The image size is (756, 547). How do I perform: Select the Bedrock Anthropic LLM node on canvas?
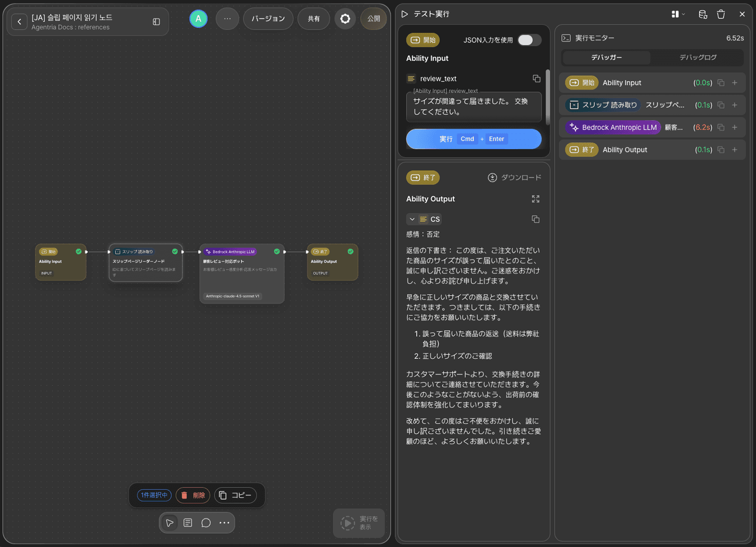pos(242,273)
